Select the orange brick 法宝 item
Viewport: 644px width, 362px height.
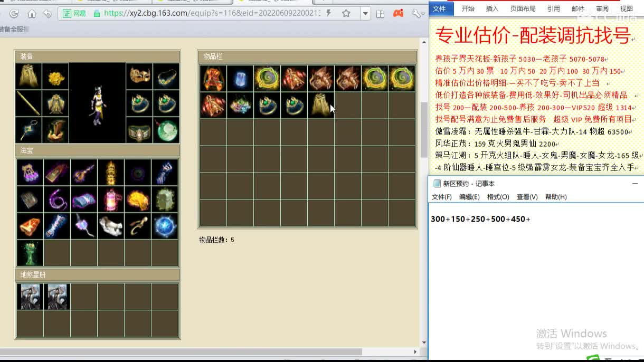[x=30, y=226]
